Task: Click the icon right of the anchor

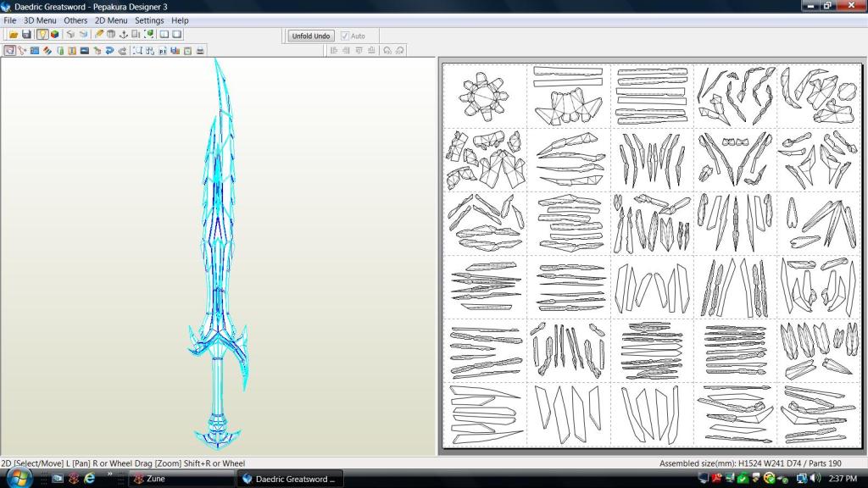Action: tap(136, 34)
